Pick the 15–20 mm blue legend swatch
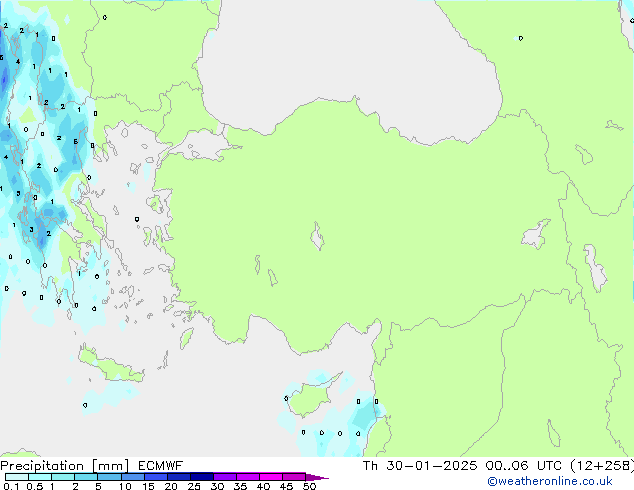The width and height of the screenshot is (634, 490). (x=156, y=477)
